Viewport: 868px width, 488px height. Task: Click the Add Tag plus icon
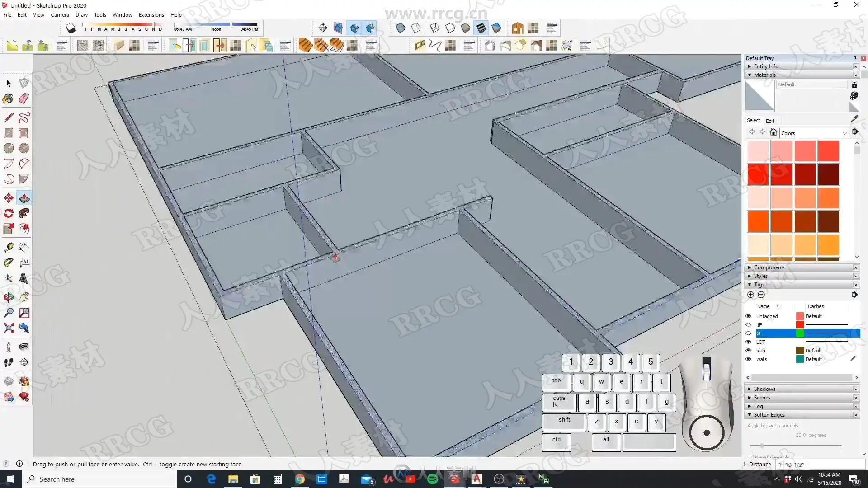point(750,295)
